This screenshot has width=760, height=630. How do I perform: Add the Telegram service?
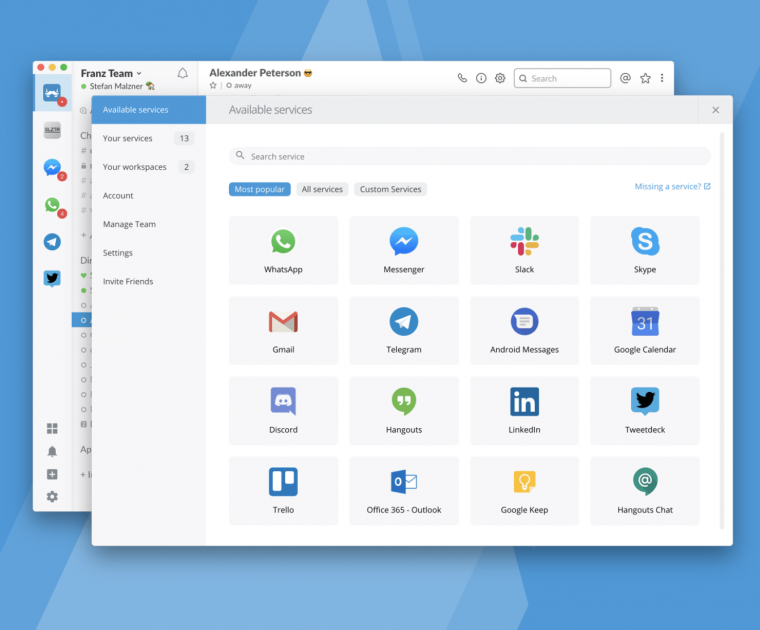click(x=404, y=331)
